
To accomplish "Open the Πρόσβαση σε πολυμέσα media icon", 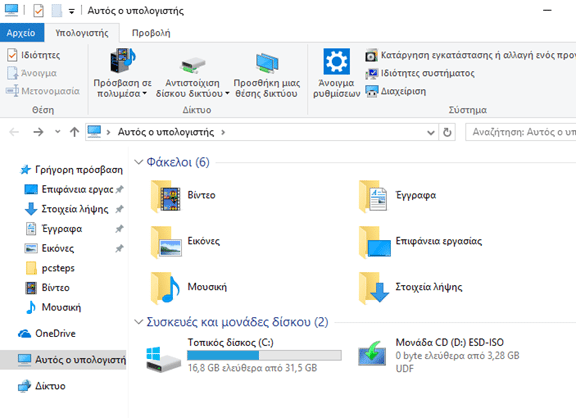I will point(123,61).
